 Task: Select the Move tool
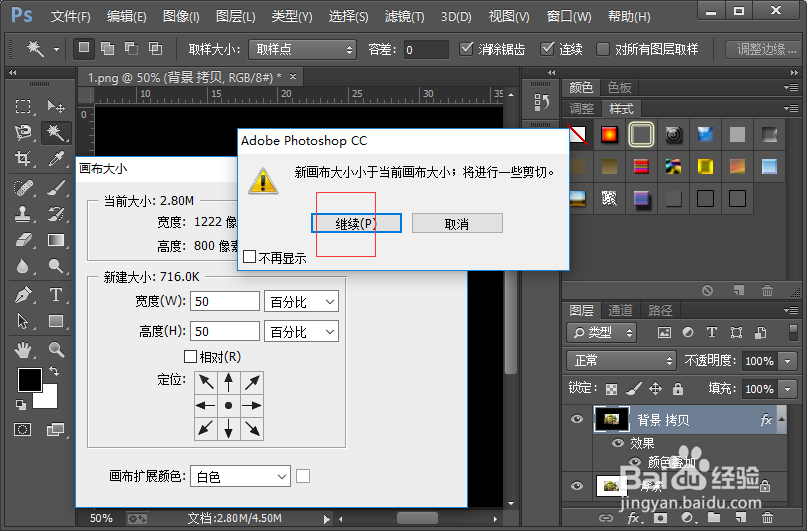[x=56, y=107]
